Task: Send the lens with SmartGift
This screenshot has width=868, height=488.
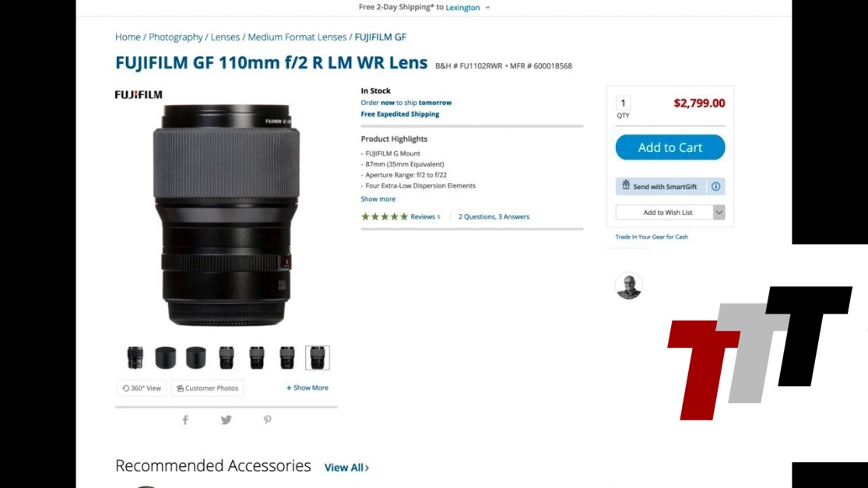Action: click(x=662, y=187)
